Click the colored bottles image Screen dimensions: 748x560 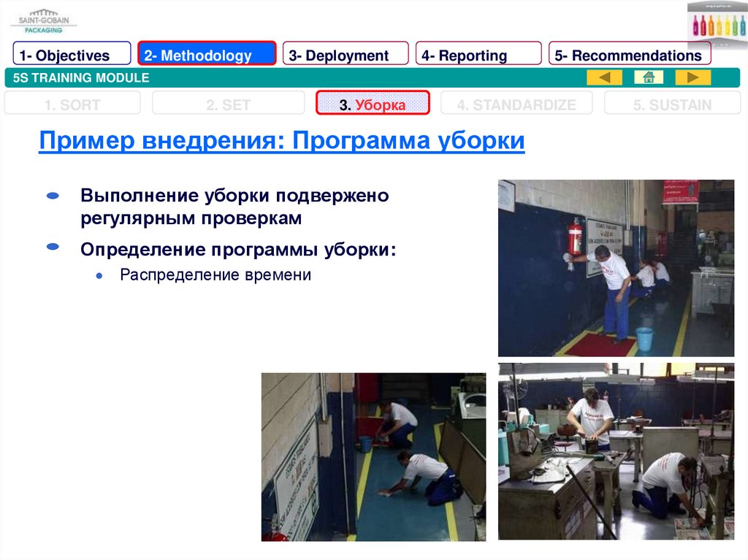pyautogui.click(x=717, y=23)
